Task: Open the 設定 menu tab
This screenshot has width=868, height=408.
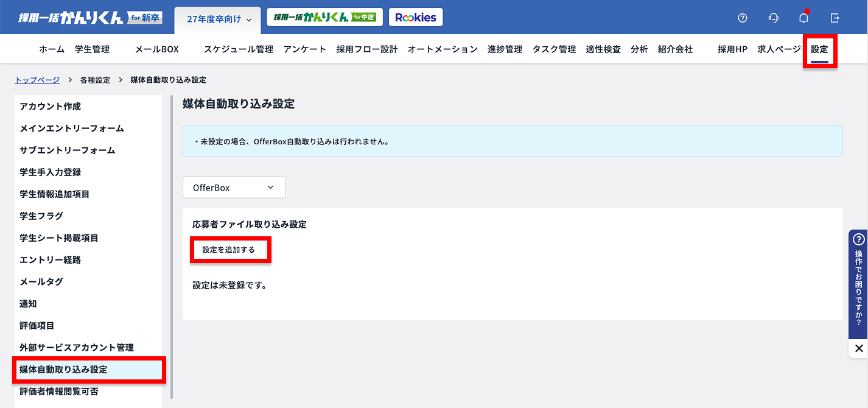Action: pos(819,49)
